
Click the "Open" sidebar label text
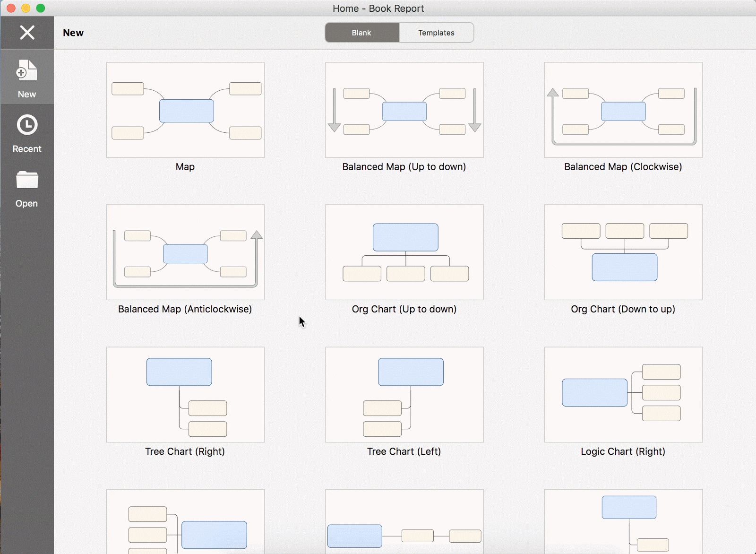[x=26, y=204]
